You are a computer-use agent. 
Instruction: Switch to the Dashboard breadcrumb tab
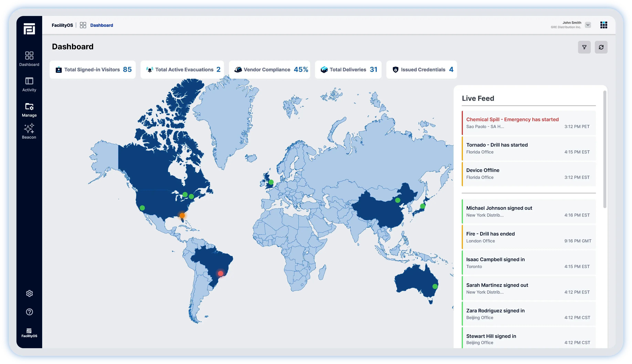click(x=102, y=25)
